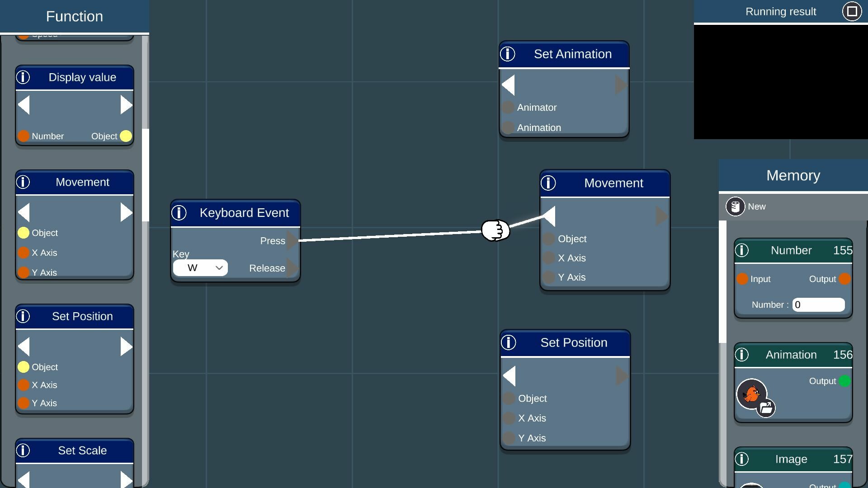The height and width of the screenshot is (488, 868).
Task: Click the info icon on the right Movement node
Action: coord(548,183)
